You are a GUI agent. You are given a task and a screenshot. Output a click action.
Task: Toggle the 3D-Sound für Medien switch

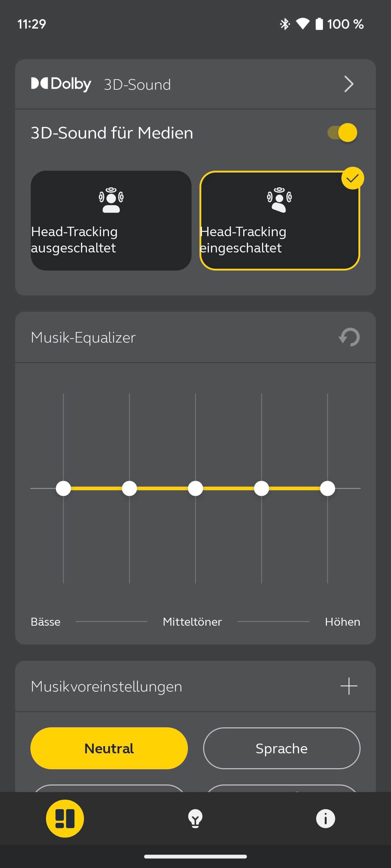point(342,132)
